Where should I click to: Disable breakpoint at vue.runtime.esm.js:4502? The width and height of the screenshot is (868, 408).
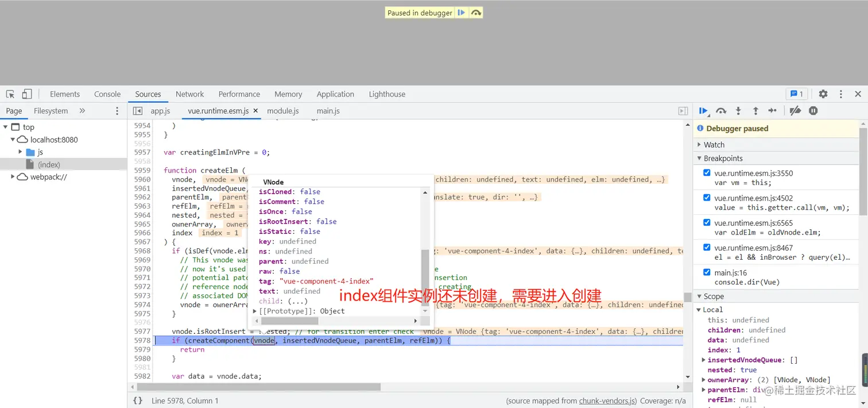click(x=707, y=197)
